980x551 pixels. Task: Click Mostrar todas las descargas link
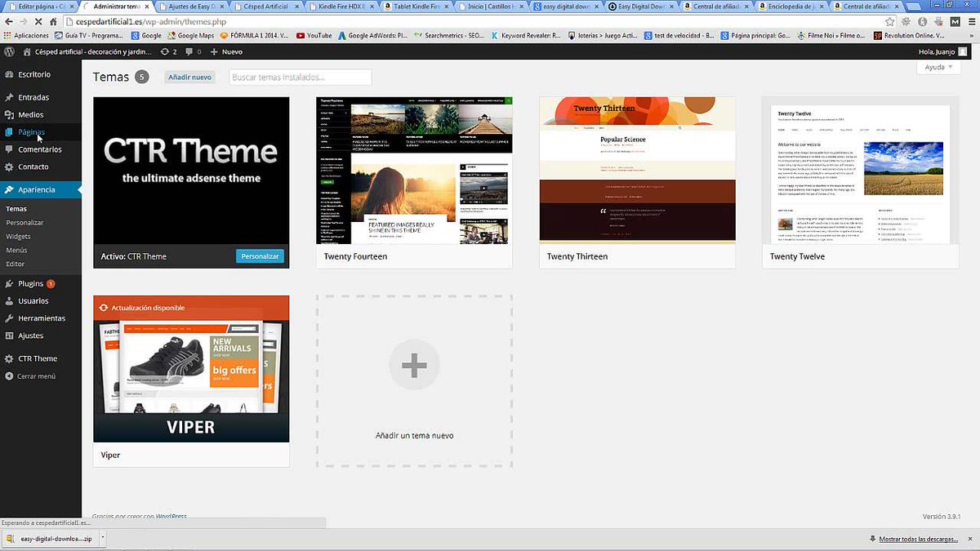coord(918,539)
